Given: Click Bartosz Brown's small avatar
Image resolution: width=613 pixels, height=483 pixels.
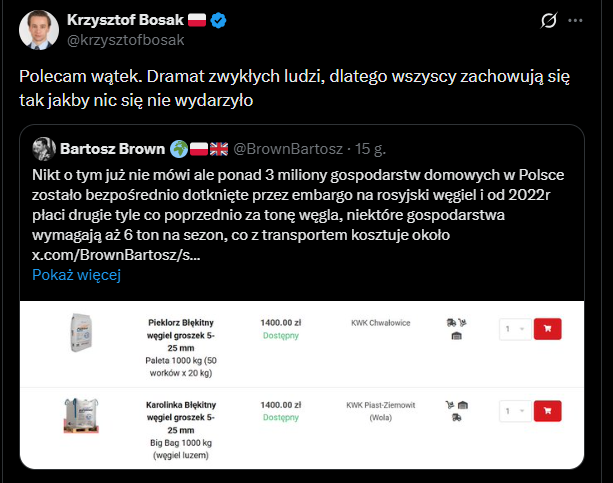Looking at the screenshot, I should [43, 149].
